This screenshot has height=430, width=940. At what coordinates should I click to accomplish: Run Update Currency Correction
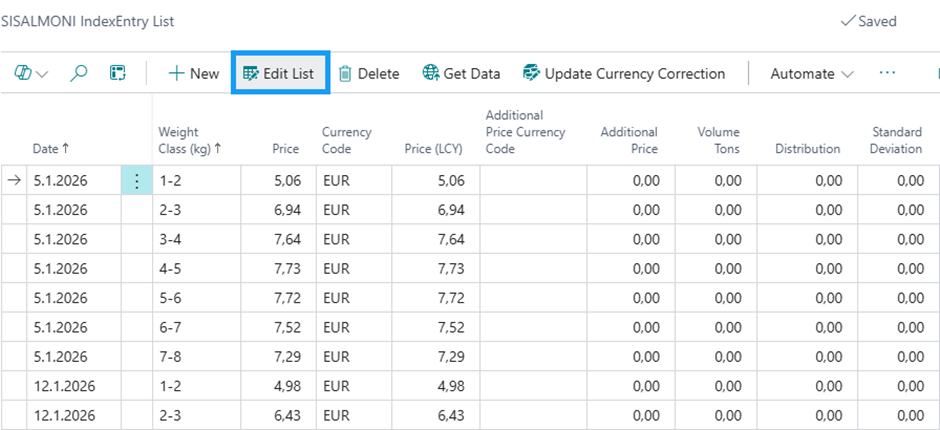tap(623, 74)
